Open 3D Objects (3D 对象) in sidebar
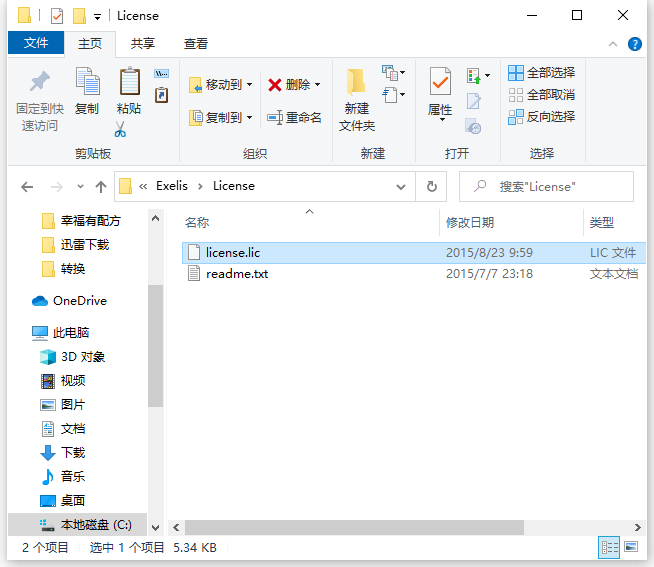654x567 pixels. [x=73, y=357]
